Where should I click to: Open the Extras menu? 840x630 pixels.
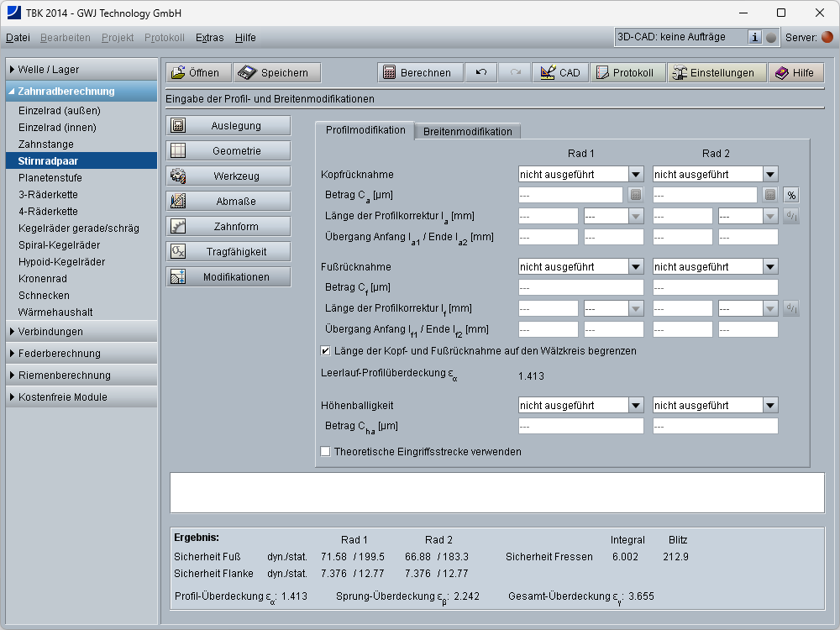(x=209, y=38)
